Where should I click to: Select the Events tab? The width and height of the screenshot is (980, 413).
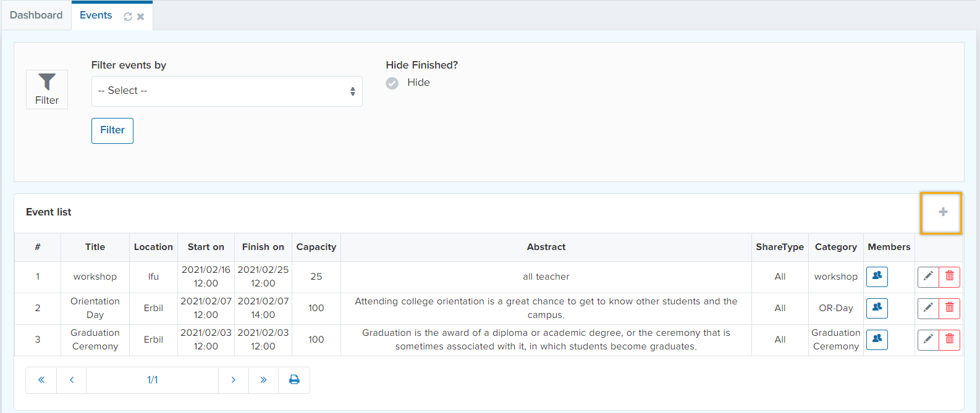[96, 15]
